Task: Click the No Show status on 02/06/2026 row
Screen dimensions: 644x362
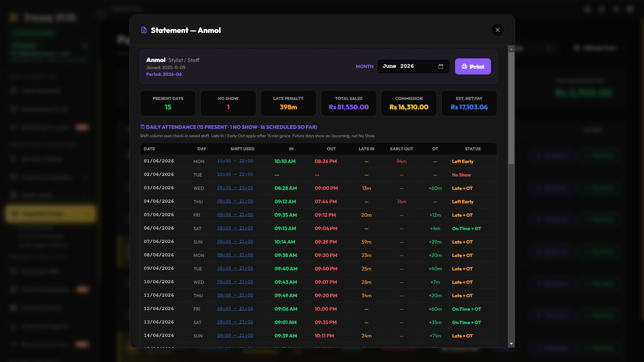Action: click(461, 175)
